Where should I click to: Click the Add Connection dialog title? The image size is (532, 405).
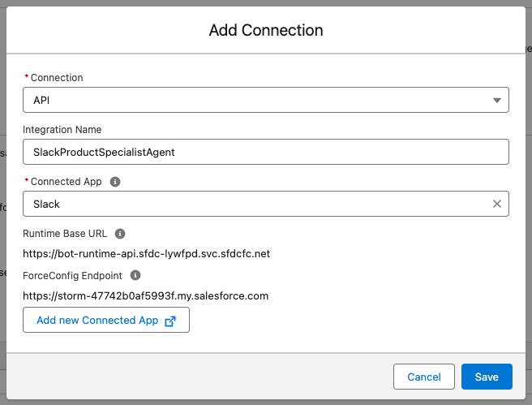pyautogui.click(x=266, y=30)
